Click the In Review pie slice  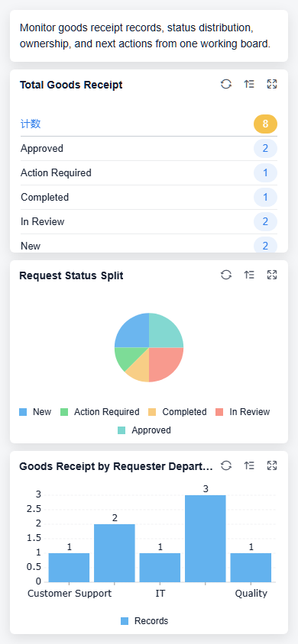(x=166, y=363)
